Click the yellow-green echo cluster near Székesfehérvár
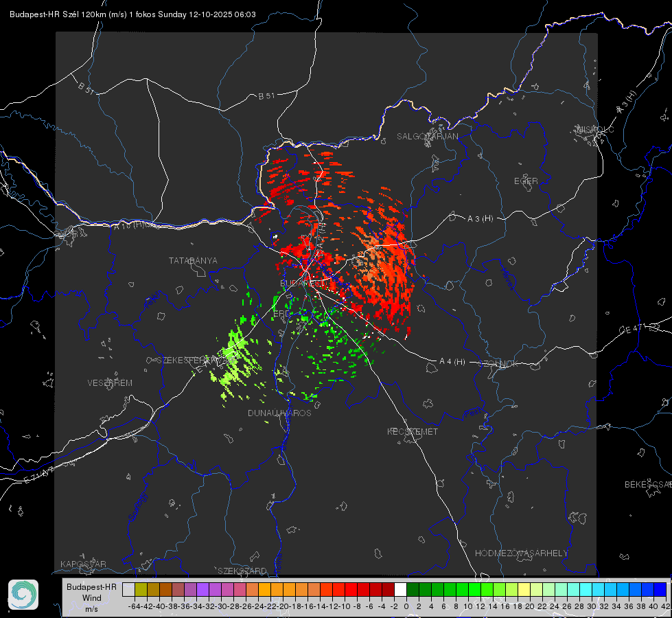Image resolution: width=672 pixels, height=618 pixels. 235,363
